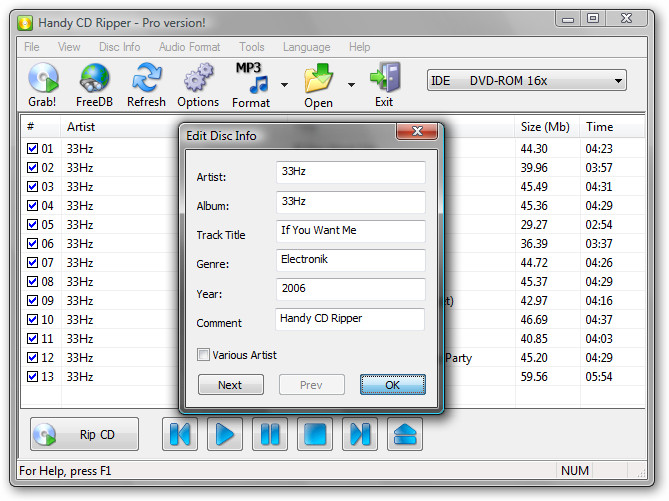Eject the disc with eject control
This screenshot has height=501, width=669.
pyautogui.click(x=405, y=434)
